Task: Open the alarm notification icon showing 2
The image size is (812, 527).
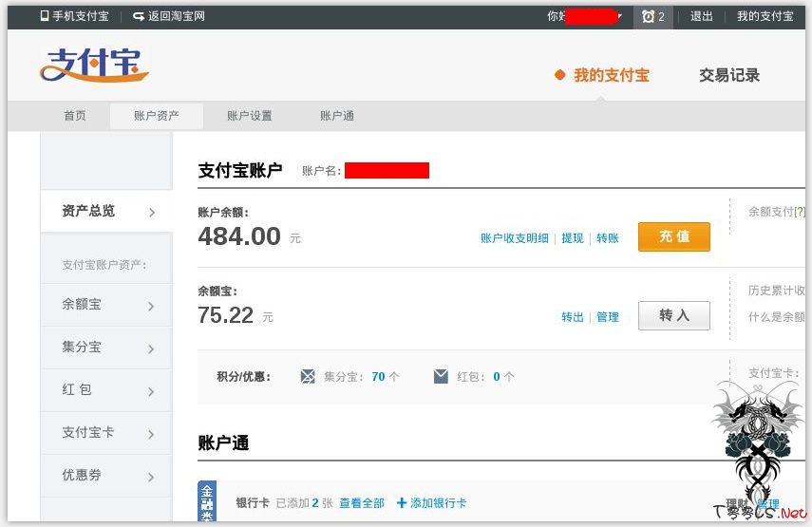Action: coord(649,16)
